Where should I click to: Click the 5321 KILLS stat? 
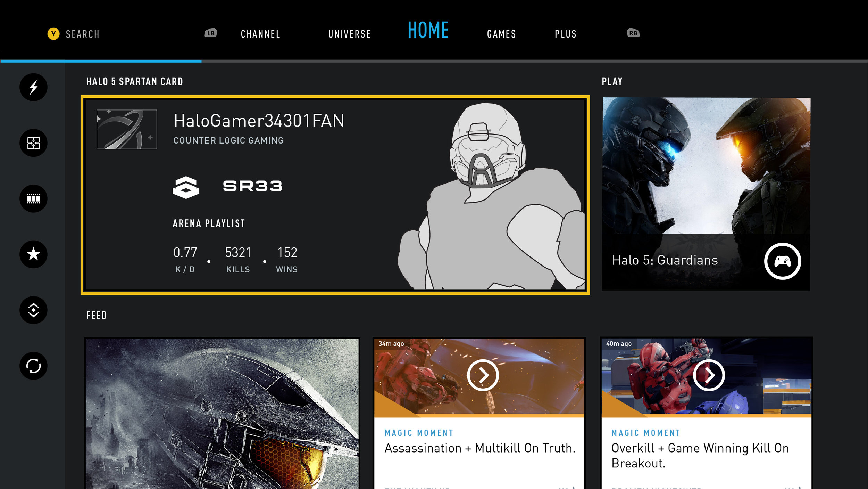coord(238,259)
